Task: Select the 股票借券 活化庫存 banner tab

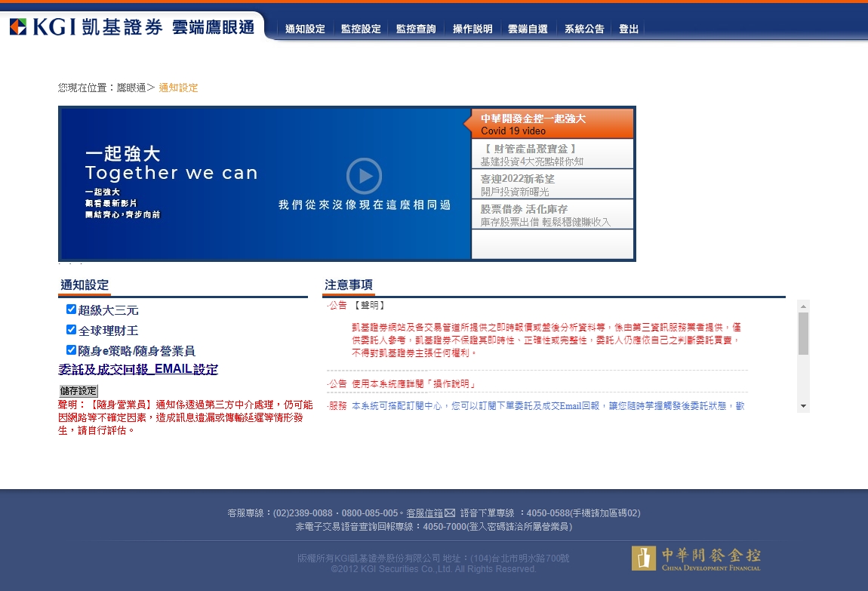Action: click(552, 214)
